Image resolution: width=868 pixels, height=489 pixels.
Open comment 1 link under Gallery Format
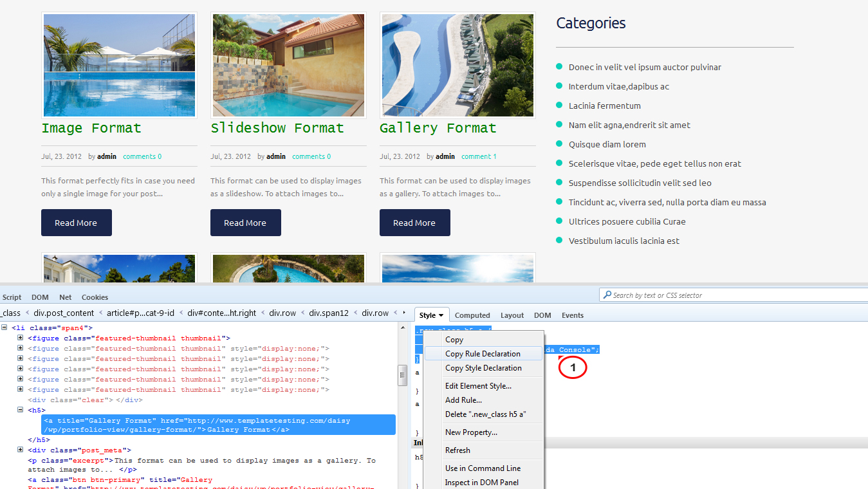tap(479, 156)
